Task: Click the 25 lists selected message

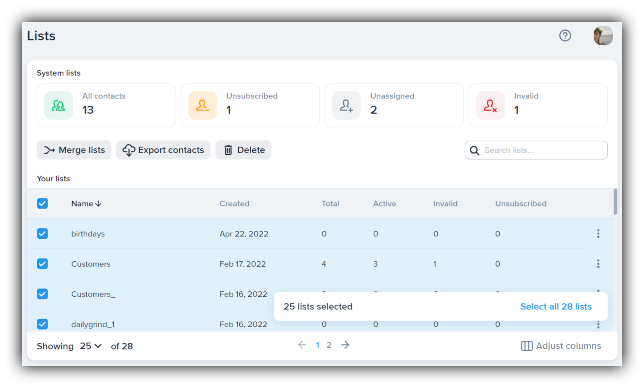Action: click(x=318, y=307)
